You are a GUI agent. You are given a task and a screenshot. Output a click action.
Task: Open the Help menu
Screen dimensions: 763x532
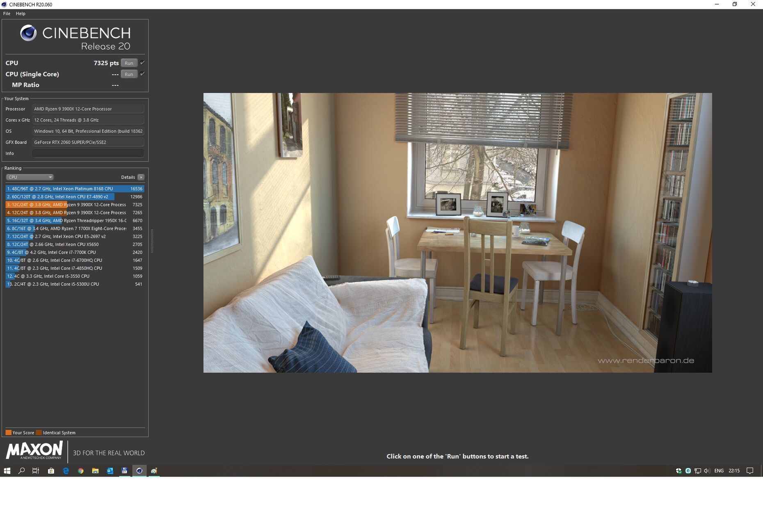(x=21, y=14)
